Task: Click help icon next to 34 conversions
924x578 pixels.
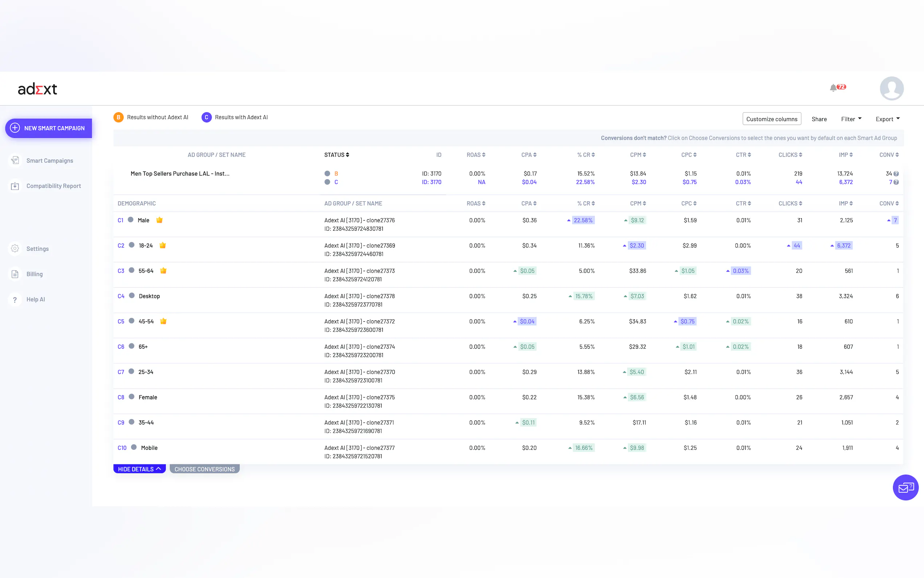Action: click(896, 174)
